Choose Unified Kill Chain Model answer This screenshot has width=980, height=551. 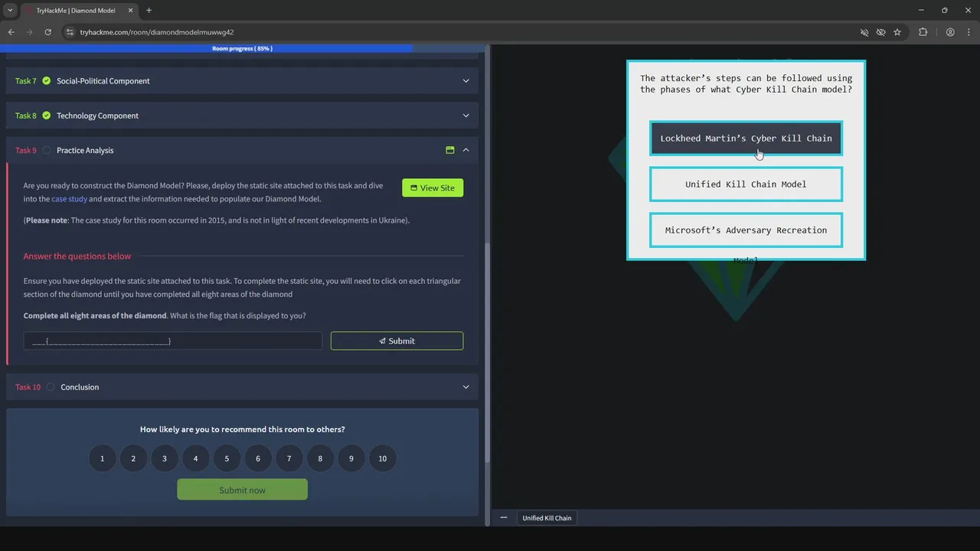pyautogui.click(x=746, y=184)
